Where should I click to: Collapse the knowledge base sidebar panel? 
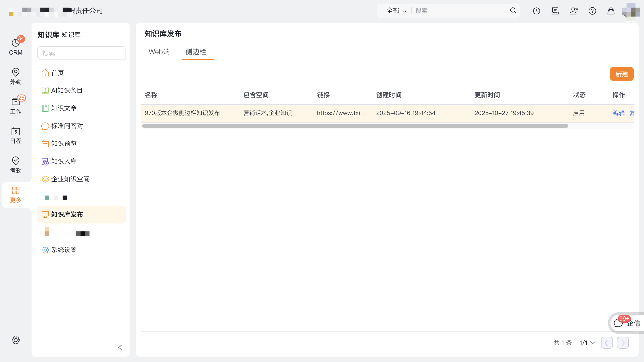point(120,347)
